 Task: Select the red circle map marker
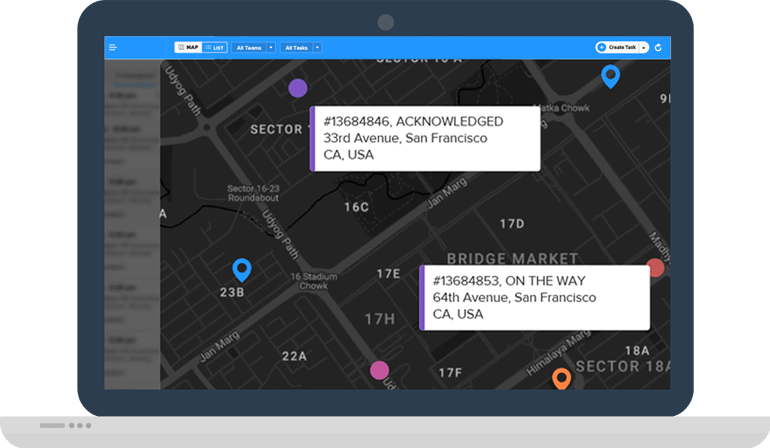(x=655, y=267)
